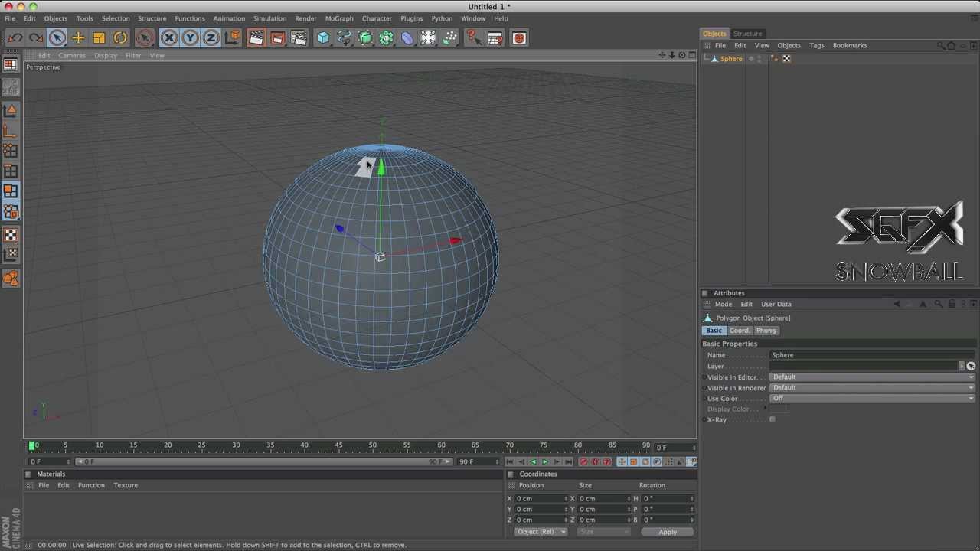
Task: Toggle Autokeying red button
Action: [x=595, y=462]
